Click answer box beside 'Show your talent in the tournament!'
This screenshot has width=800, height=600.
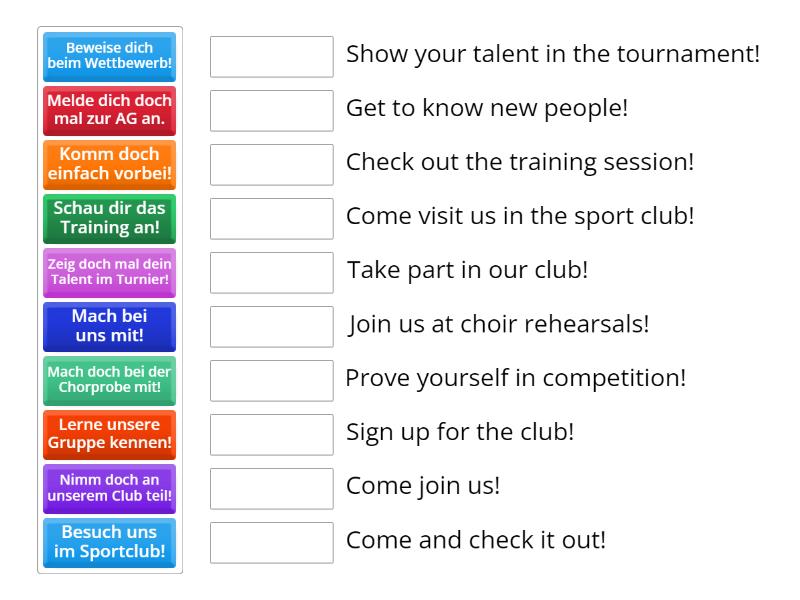click(x=272, y=57)
